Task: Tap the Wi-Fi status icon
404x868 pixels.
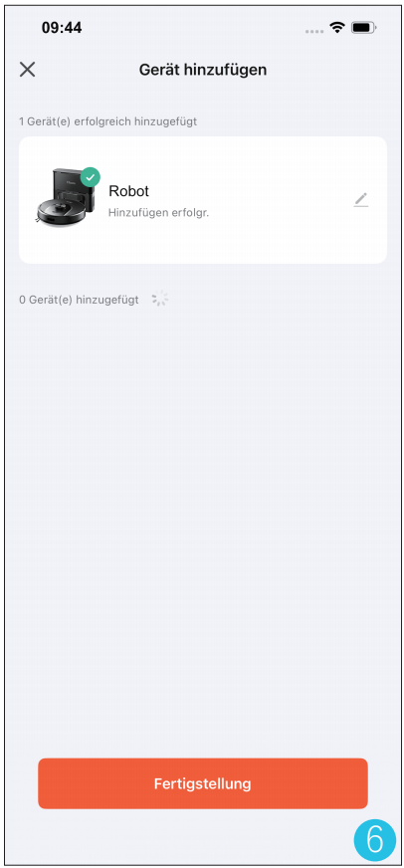Action: pyautogui.click(x=336, y=27)
